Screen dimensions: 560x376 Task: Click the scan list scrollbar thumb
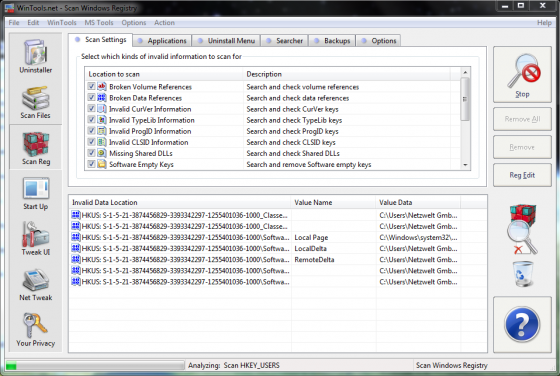tap(465, 99)
